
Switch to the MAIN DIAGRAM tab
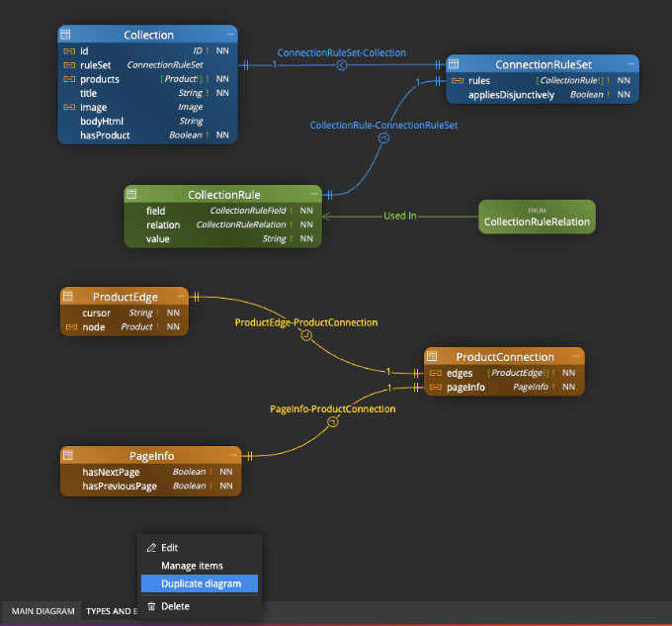(42, 611)
